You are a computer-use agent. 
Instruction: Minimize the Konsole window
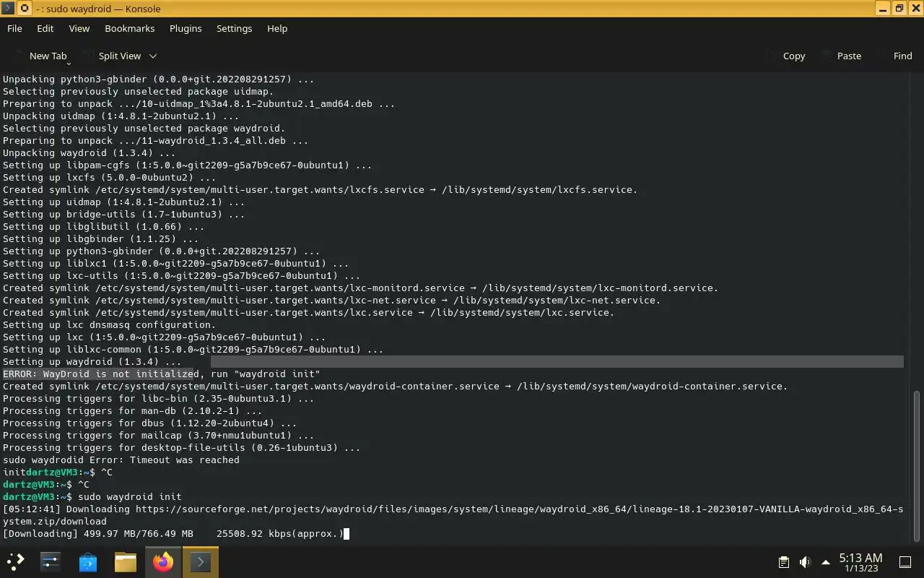tap(883, 9)
